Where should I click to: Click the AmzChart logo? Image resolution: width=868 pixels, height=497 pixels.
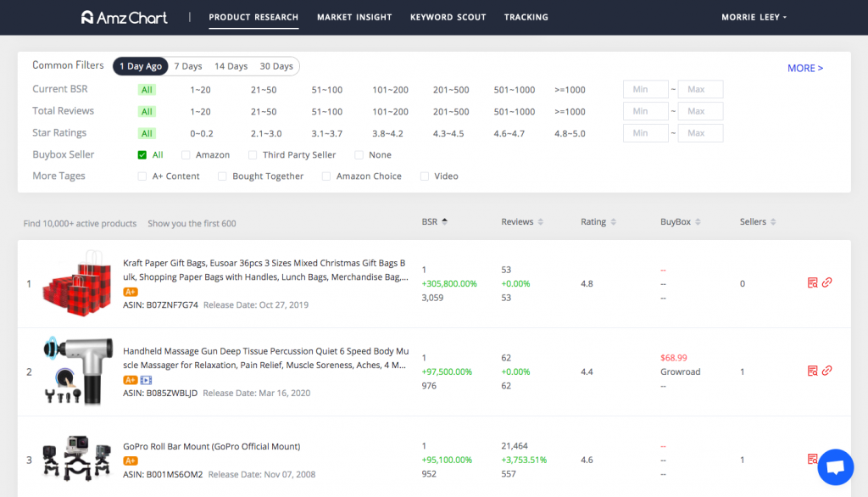(124, 17)
